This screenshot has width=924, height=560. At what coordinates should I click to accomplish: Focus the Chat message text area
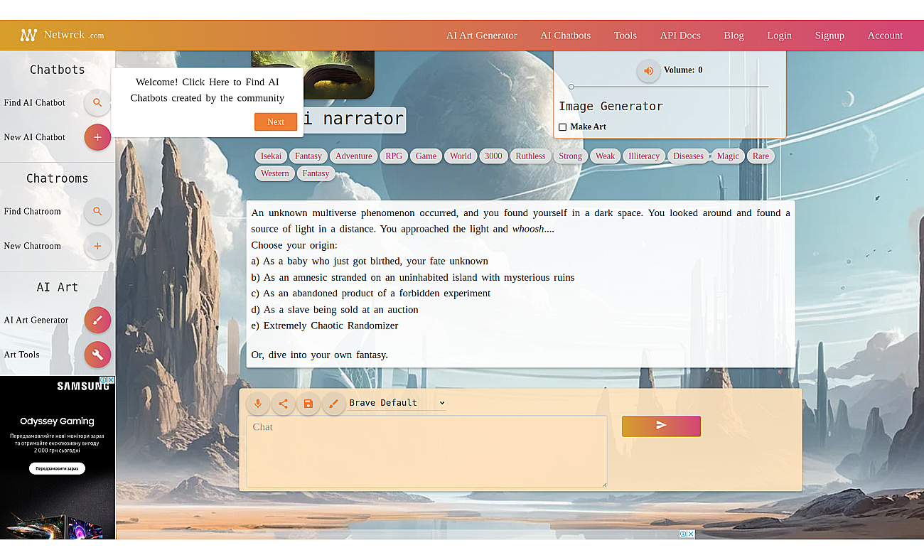(426, 451)
